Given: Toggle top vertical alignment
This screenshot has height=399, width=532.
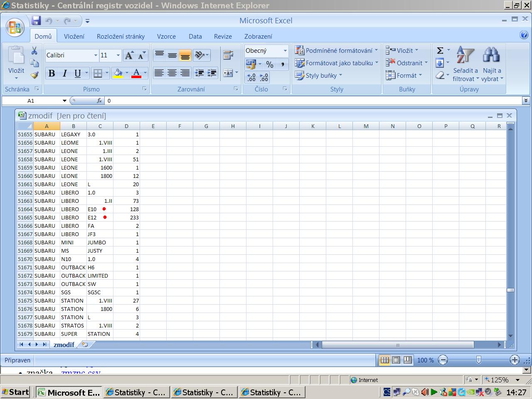Looking at the screenshot, I should pyautogui.click(x=159, y=55).
